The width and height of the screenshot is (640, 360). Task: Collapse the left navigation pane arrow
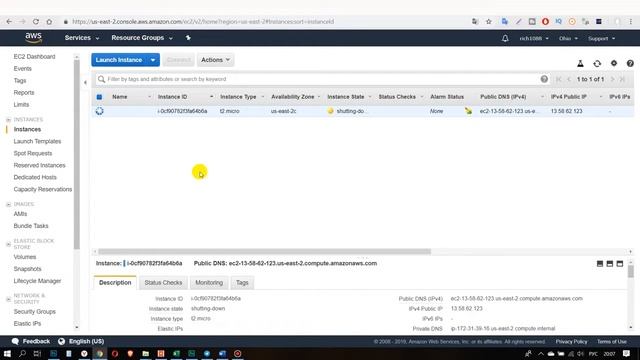(85, 82)
